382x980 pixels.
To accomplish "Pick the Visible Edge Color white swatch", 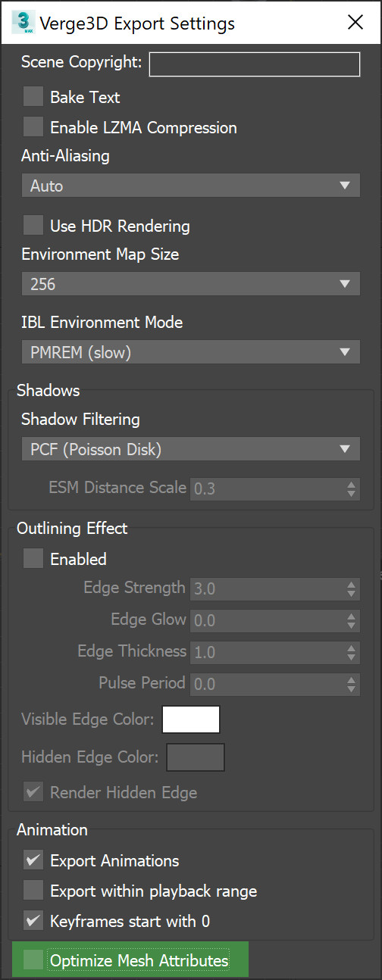I will click(x=191, y=719).
